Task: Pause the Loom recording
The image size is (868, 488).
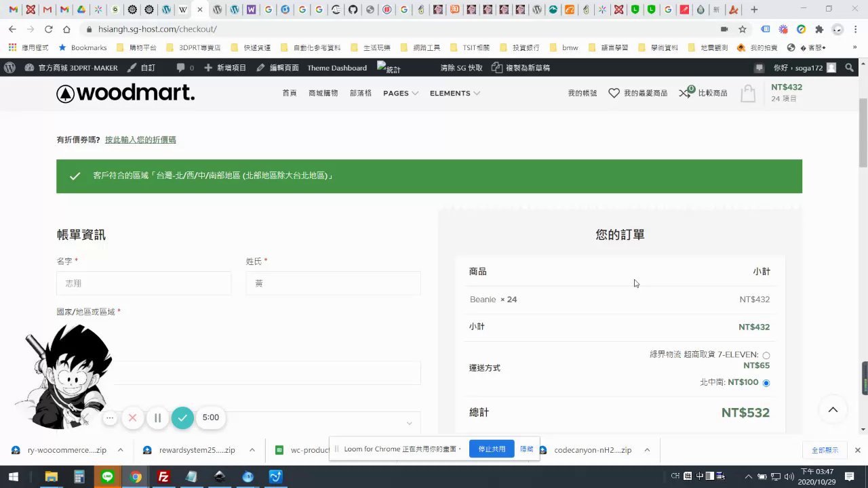Action: (x=157, y=418)
